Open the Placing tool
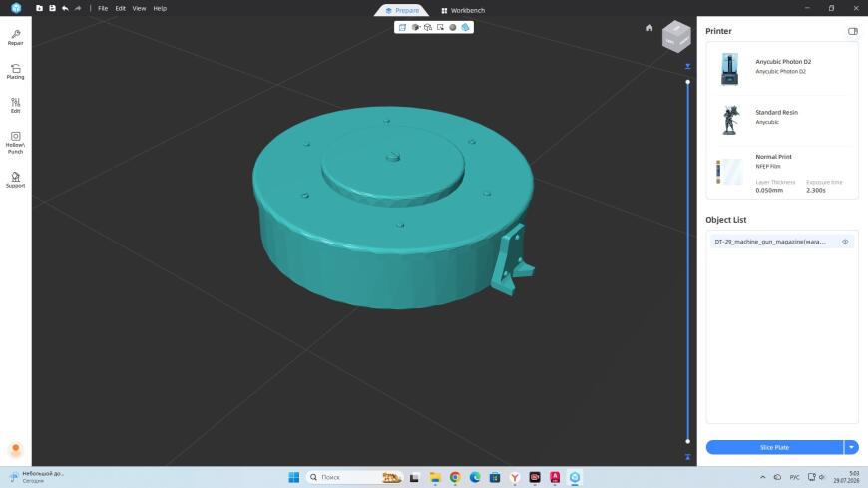The width and height of the screenshot is (868, 488). tap(16, 72)
